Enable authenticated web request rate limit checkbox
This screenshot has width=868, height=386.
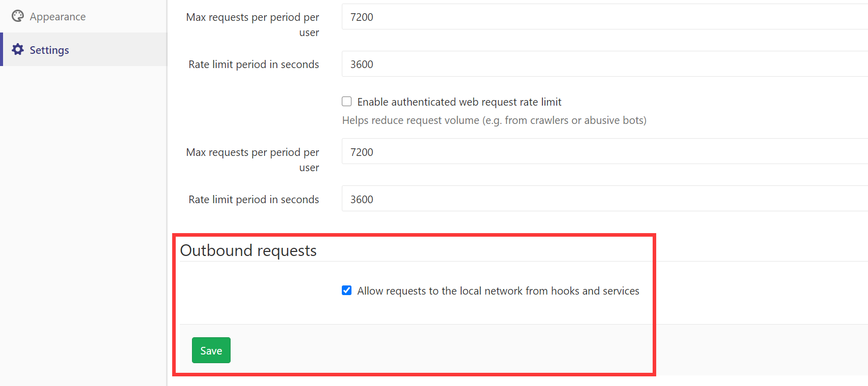pos(347,102)
